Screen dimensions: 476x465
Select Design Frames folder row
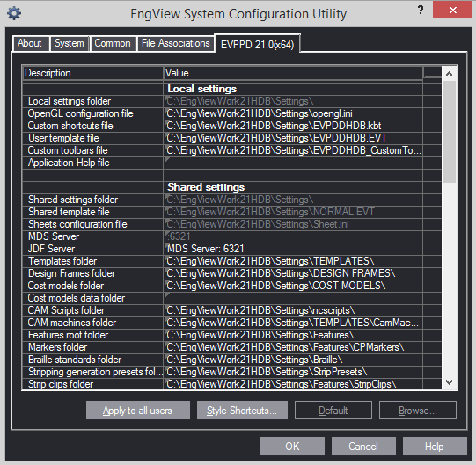(223, 273)
